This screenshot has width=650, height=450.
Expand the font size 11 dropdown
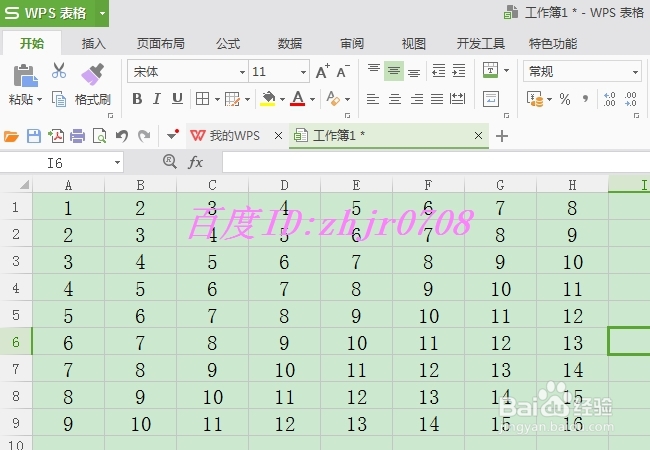click(303, 72)
